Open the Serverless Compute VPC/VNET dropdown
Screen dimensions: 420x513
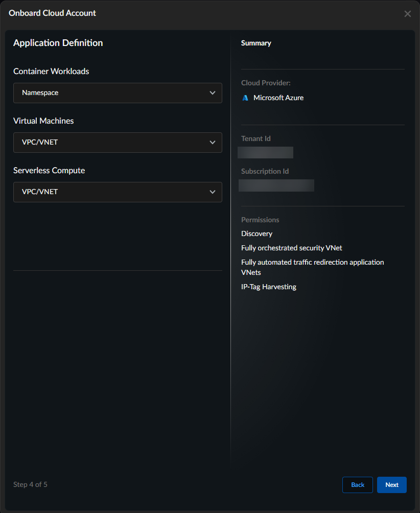click(118, 192)
